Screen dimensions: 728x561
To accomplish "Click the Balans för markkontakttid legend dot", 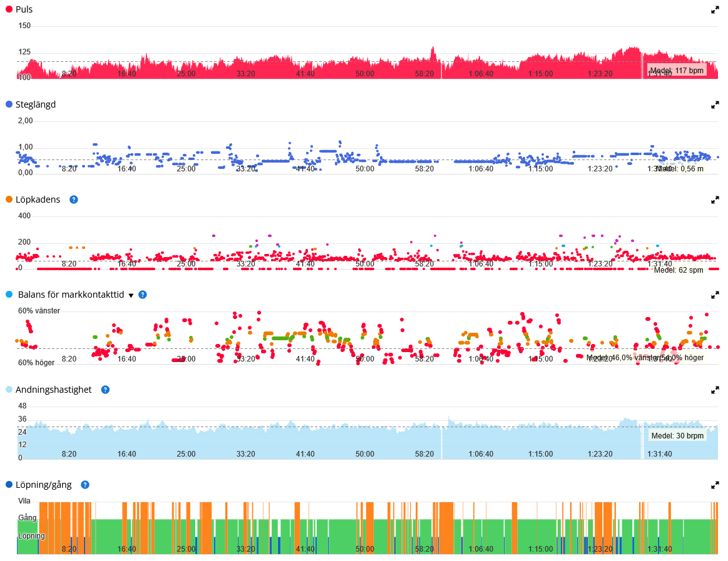I will pyautogui.click(x=9, y=294).
